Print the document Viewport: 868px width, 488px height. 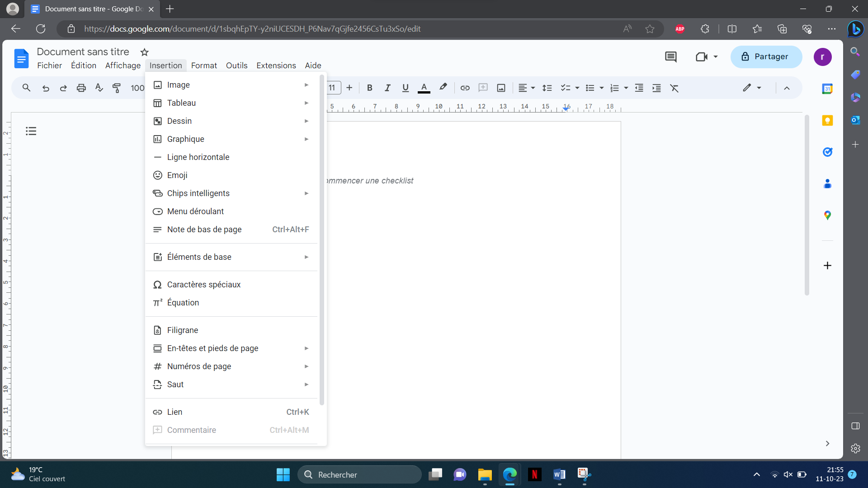tap(81, 88)
